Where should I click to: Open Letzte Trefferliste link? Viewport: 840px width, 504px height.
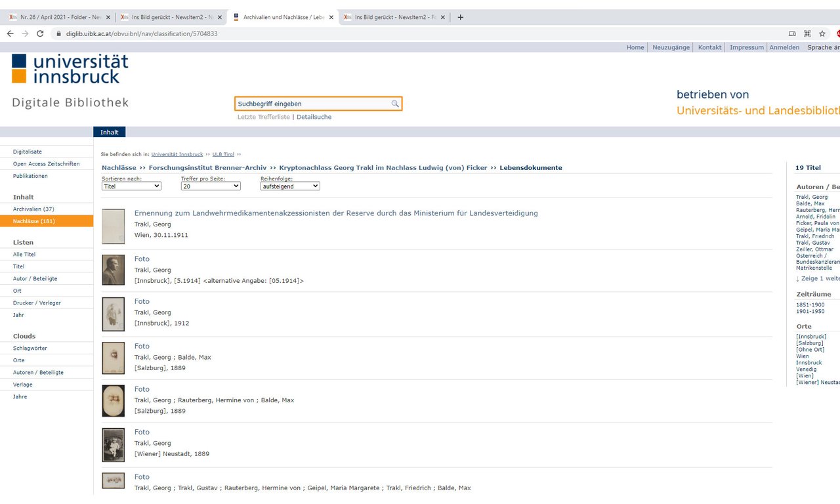click(263, 117)
